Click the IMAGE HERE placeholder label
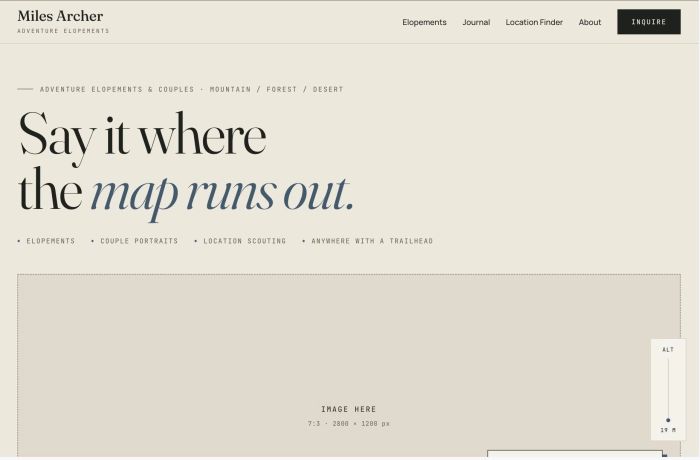The height and width of the screenshot is (460, 700). point(349,409)
